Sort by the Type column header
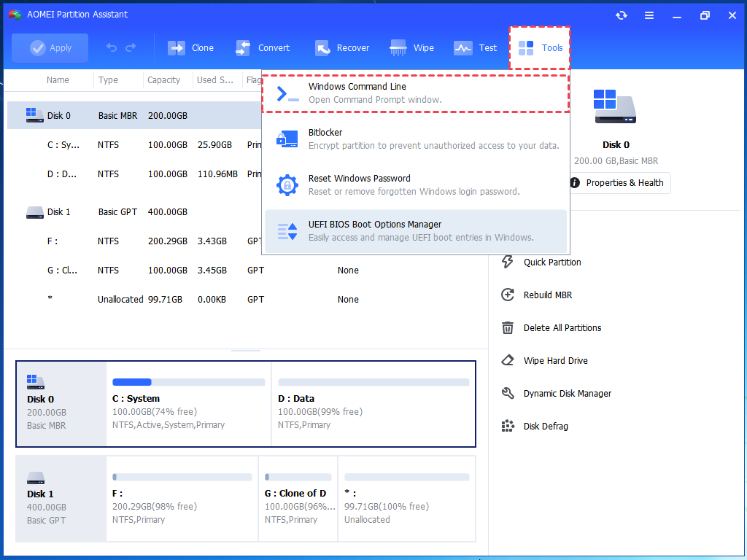 click(108, 80)
